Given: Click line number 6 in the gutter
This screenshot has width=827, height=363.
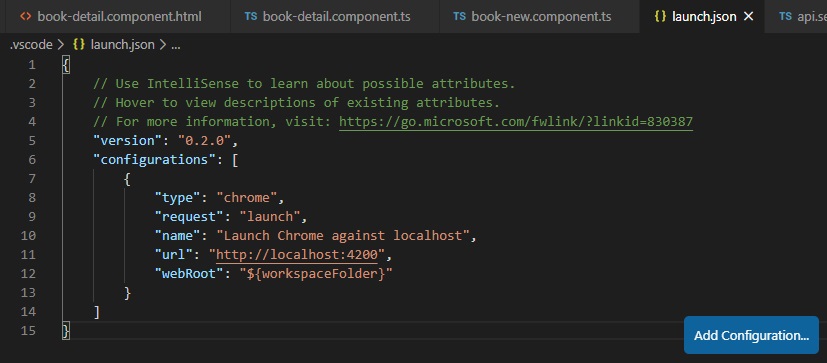Looking at the screenshot, I should (x=32, y=160).
